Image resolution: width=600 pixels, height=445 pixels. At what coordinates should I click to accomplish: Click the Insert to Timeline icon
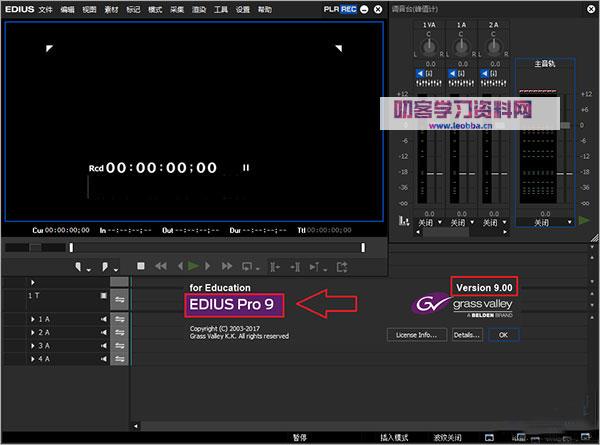tap(274, 267)
